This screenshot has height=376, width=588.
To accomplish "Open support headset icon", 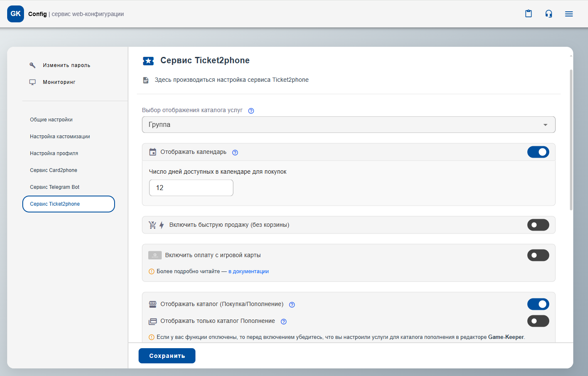I will coord(548,14).
